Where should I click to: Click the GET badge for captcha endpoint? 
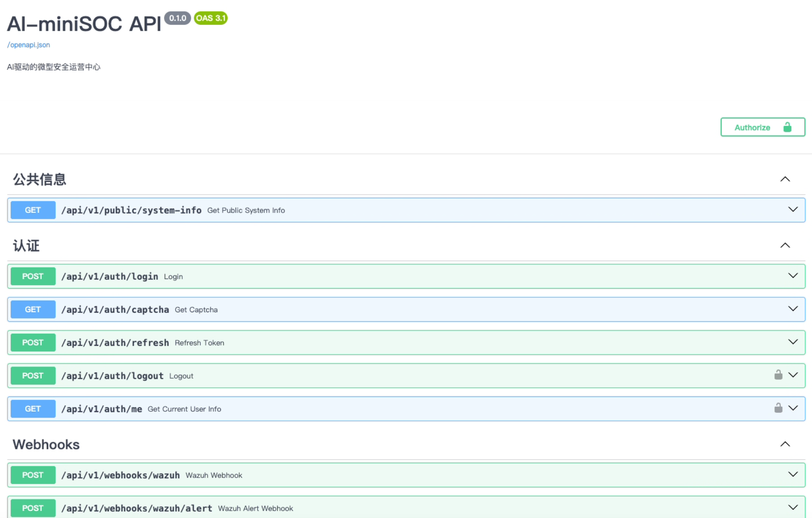33,309
